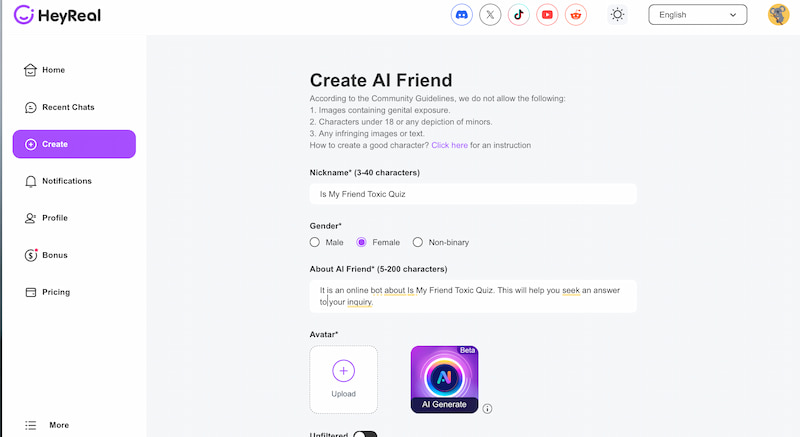Click the 'About AI Friend* (5-200 characters)' label
The width and height of the screenshot is (800, 437).
coord(379,269)
